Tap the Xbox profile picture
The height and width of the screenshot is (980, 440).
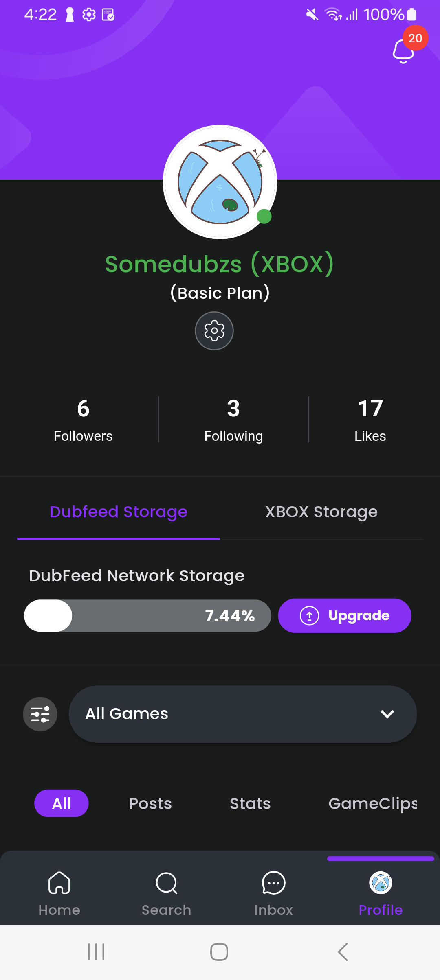pyautogui.click(x=220, y=182)
